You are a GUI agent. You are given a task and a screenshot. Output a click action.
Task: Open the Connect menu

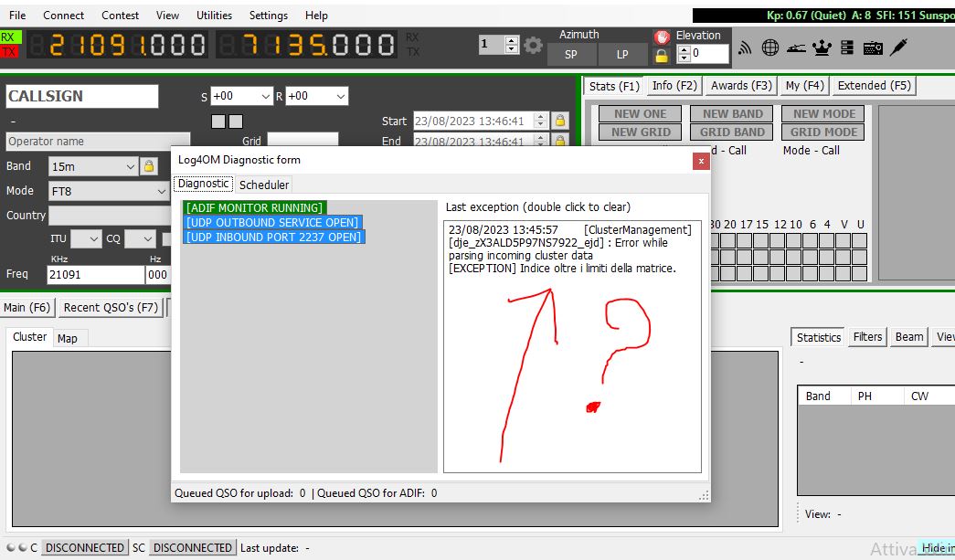[63, 16]
